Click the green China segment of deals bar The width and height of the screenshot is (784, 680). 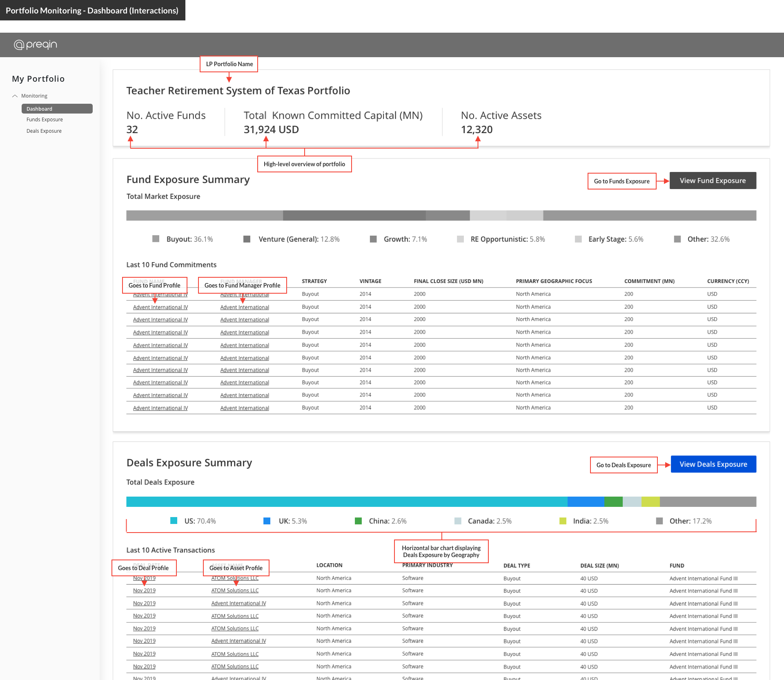click(613, 502)
